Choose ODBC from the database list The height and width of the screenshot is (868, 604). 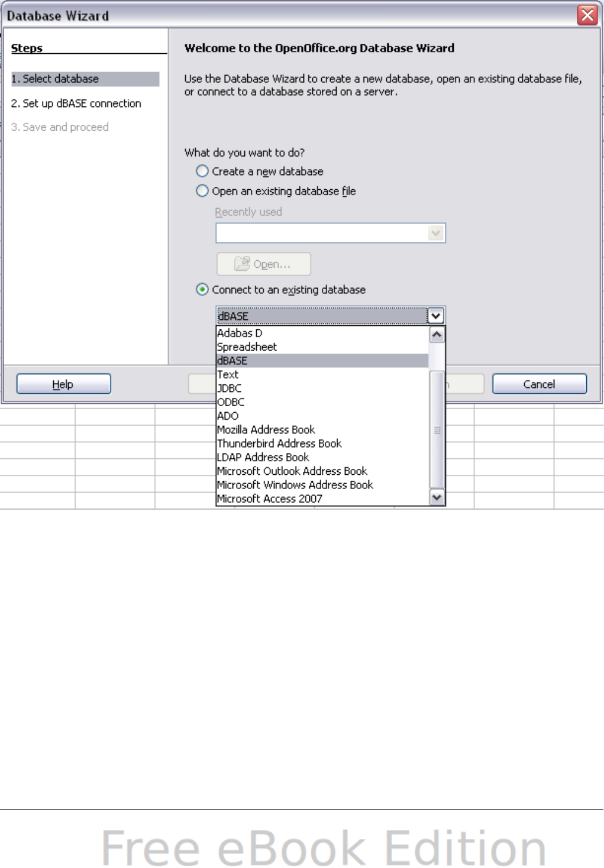[322, 402]
